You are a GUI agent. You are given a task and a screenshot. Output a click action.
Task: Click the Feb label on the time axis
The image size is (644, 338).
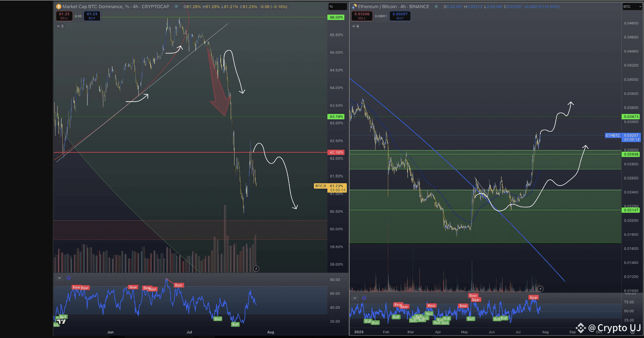[x=386, y=332]
